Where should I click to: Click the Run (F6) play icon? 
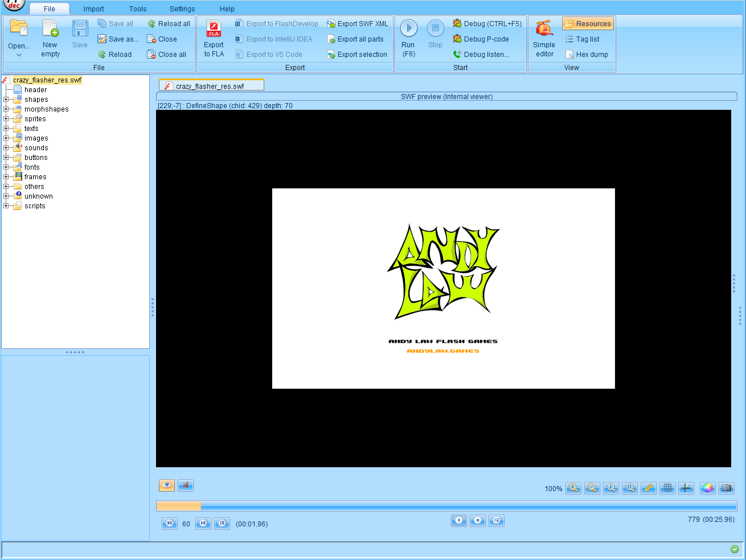tap(408, 28)
